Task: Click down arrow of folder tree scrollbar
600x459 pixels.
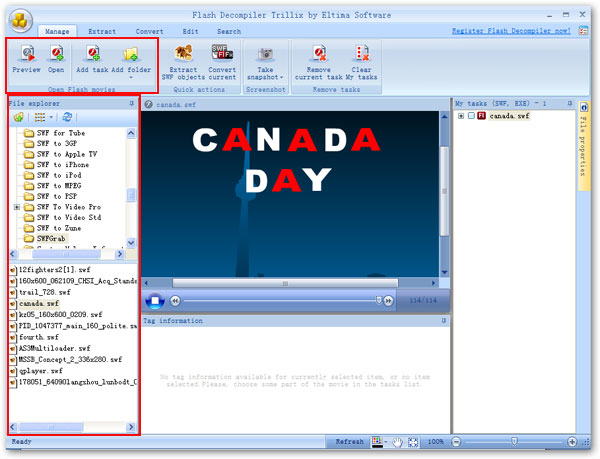Action: pyautogui.click(x=131, y=243)
